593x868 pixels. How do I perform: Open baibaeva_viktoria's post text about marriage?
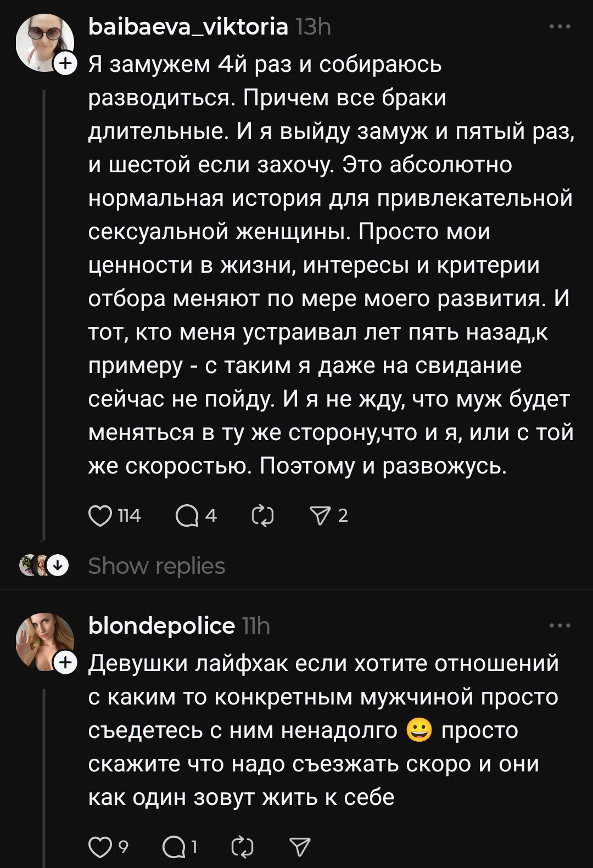[x=329, y=264]
